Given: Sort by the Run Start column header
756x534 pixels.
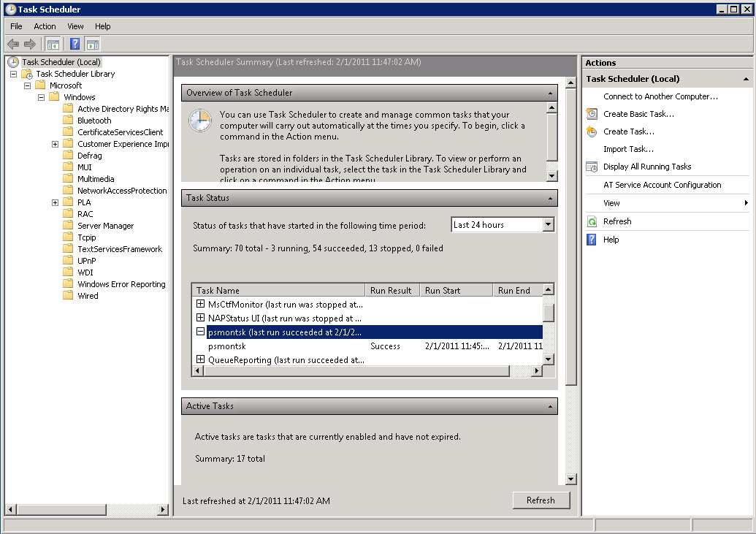Looking at the screenshot, I should (457, 291).
